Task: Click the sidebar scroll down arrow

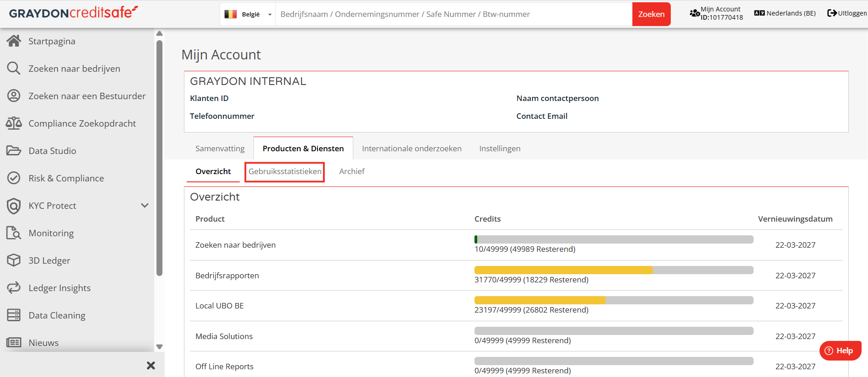Action: coord(159,347)
